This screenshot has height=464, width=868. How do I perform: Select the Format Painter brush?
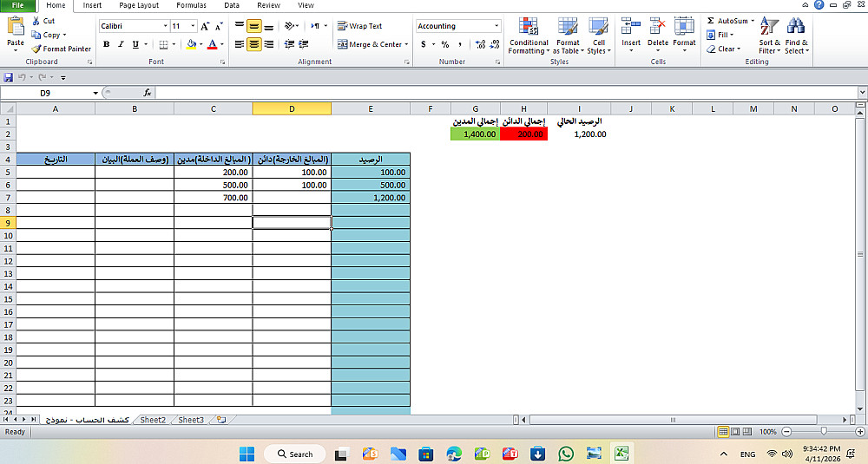pyautogui.click(x=36, y=49)
